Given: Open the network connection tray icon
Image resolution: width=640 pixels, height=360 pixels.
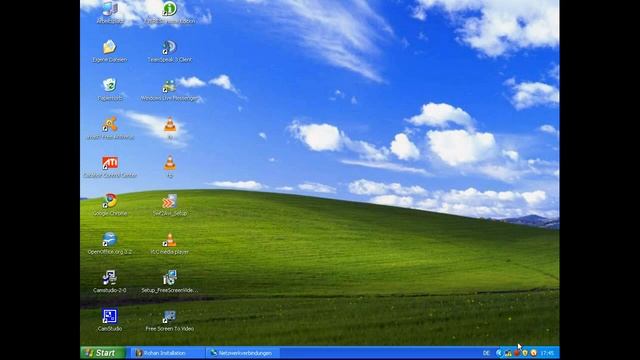Looking at the screenshot, I should 508,353.
